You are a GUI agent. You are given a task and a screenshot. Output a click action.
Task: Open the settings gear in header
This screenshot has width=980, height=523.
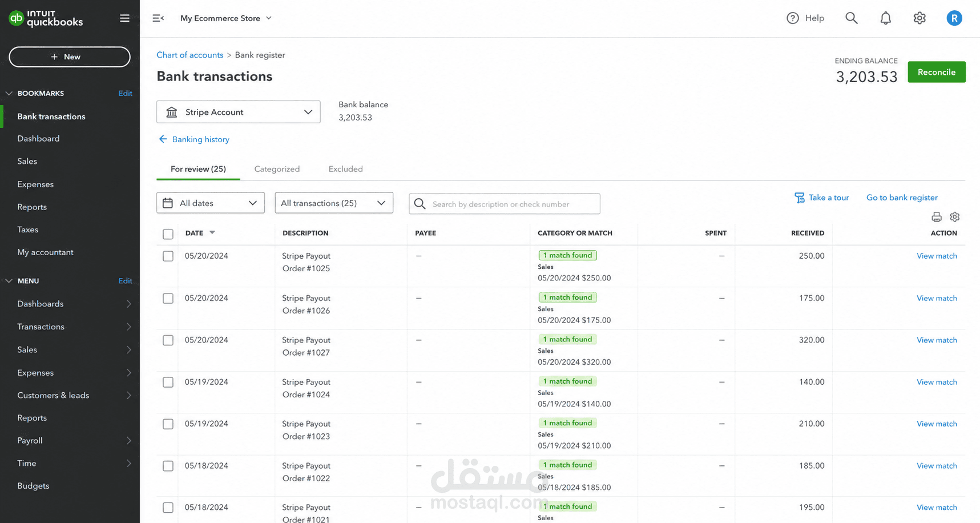[x=919, y=18]
